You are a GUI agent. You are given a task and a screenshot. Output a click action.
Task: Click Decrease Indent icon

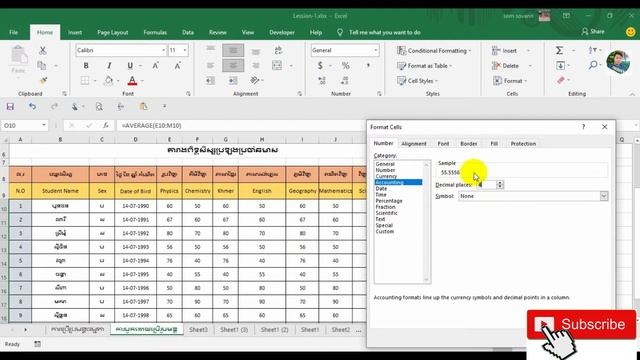pos(210,80)
